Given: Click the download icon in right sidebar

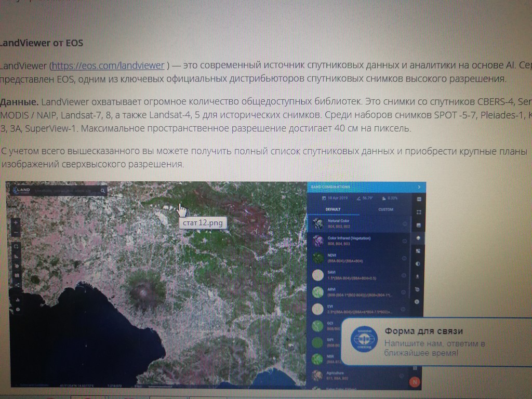Looking at the screenshot, I should (x=418, y=276).
